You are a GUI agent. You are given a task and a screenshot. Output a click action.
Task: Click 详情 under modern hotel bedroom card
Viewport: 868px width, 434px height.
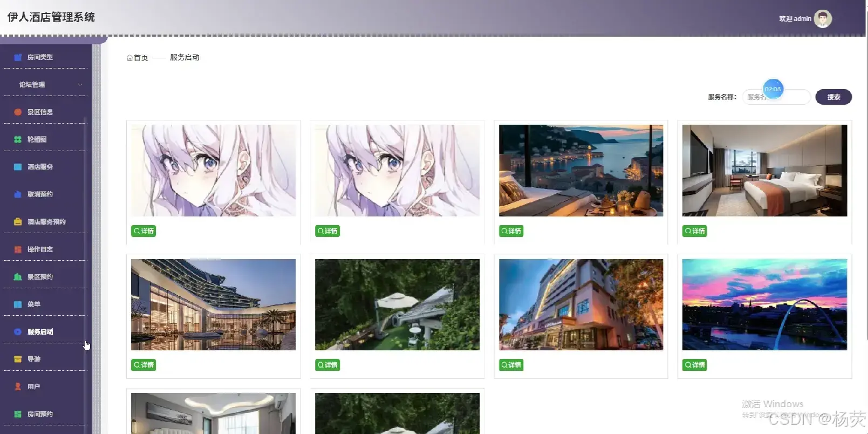(x=695, y=231)
